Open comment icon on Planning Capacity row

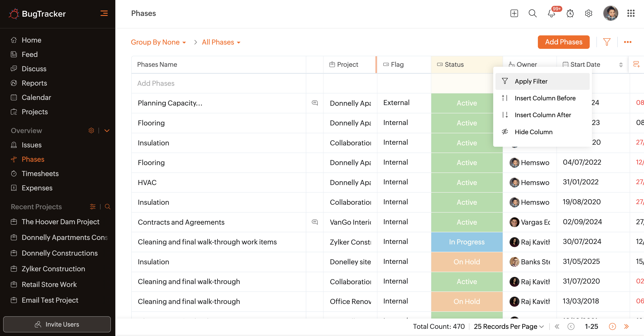click(x=315, y=103)
